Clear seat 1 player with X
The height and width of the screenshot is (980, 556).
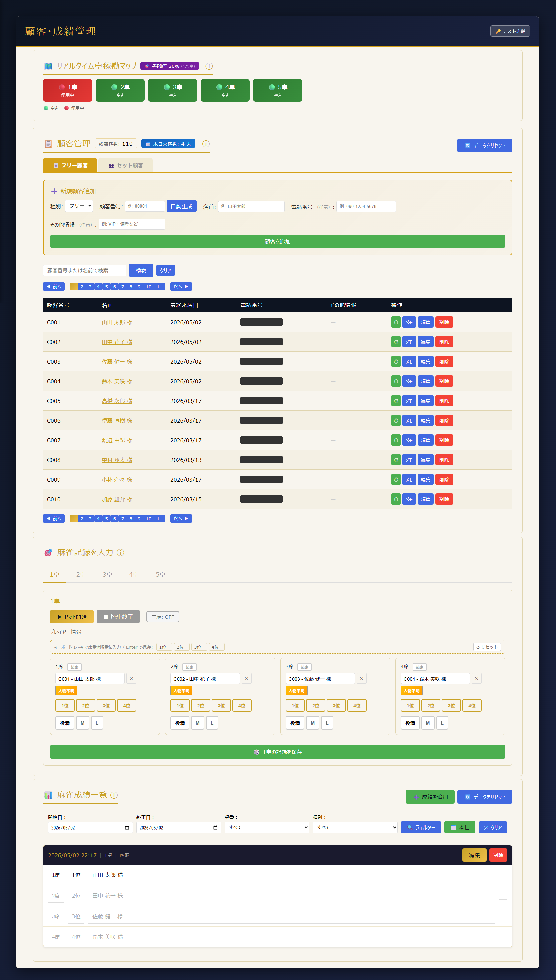coord(131,678)
